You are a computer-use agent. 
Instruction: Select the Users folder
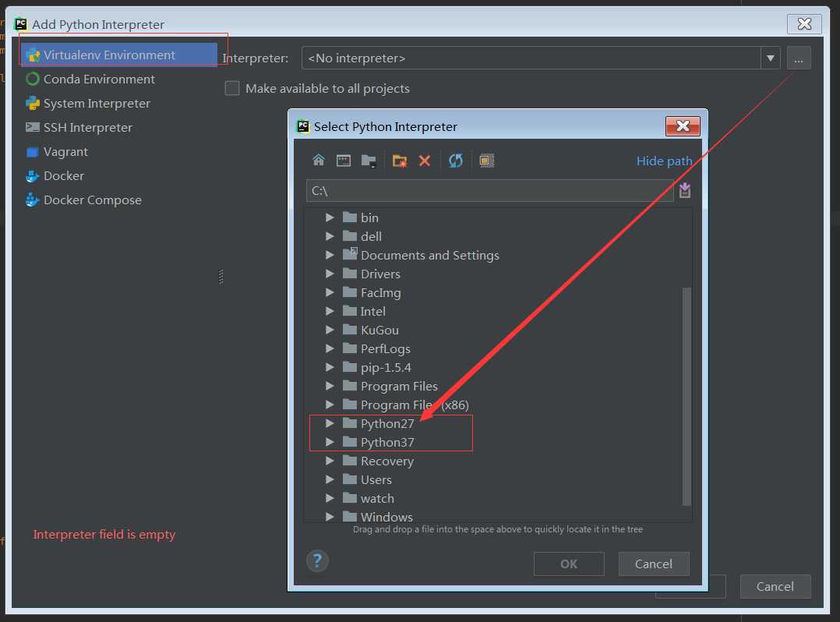pos(376,480)
